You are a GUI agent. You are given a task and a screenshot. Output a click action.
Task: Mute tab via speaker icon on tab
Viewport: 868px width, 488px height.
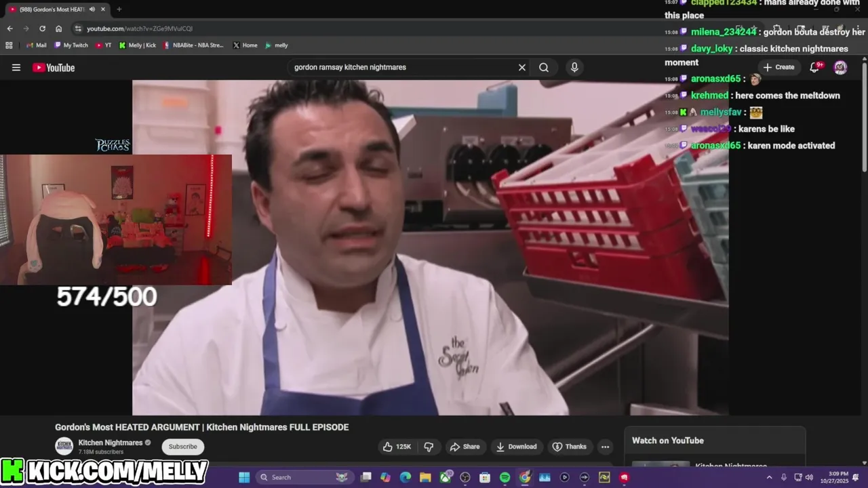click(92, 9)
